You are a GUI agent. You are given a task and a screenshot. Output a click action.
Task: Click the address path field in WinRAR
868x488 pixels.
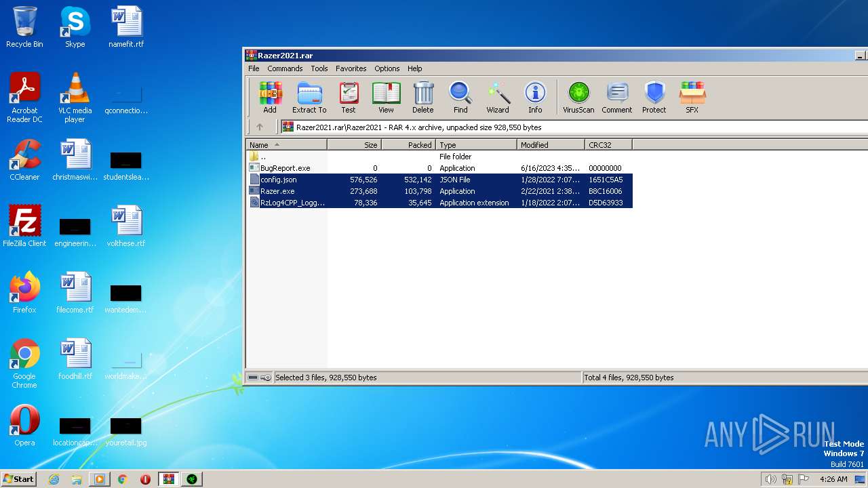[x=573, y=127]
